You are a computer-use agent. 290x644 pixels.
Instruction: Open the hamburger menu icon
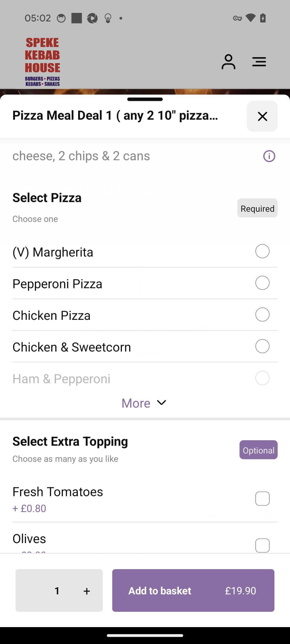[259, 62]
